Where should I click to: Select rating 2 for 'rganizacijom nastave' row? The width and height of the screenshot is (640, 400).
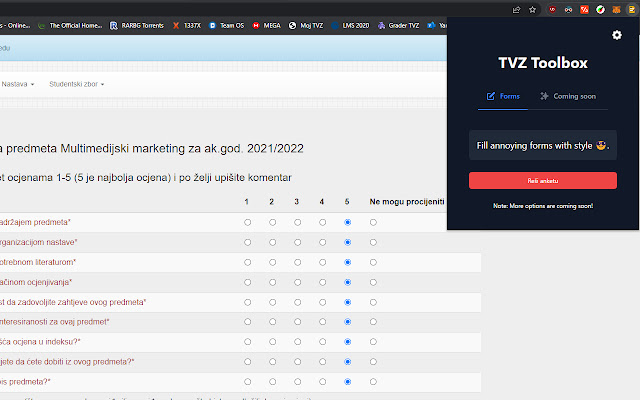pos(272,242)
